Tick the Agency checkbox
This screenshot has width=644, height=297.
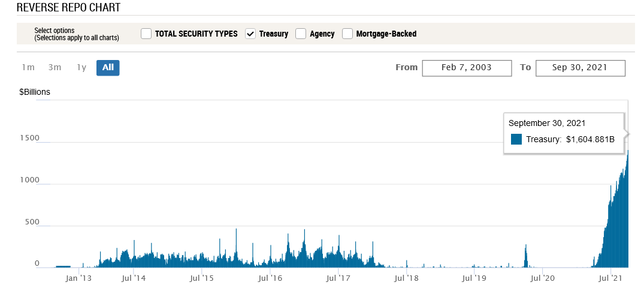click(301, 34)
